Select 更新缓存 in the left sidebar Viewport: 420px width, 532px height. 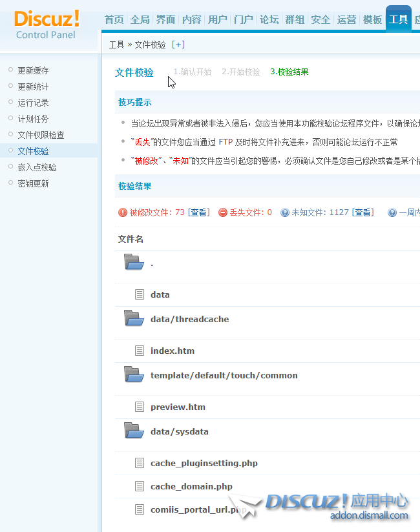(33, 70)
